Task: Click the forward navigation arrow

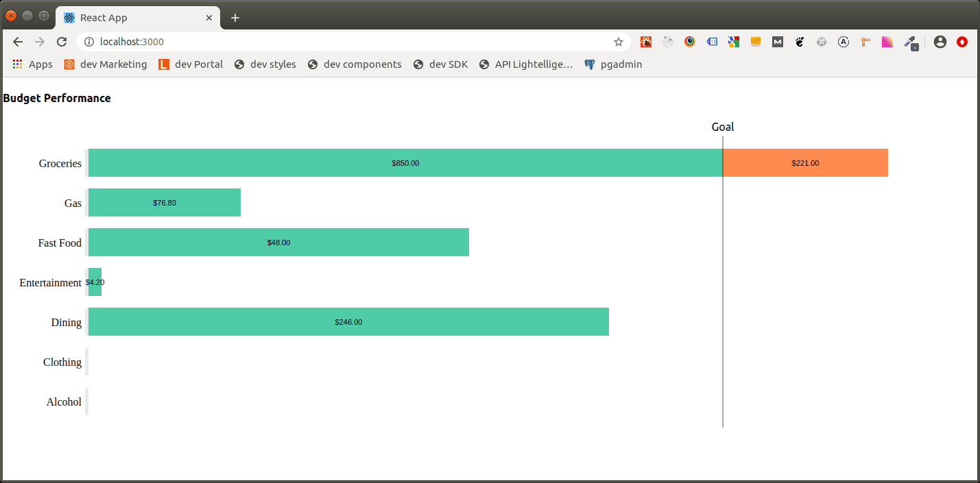Action: [40, 42]
